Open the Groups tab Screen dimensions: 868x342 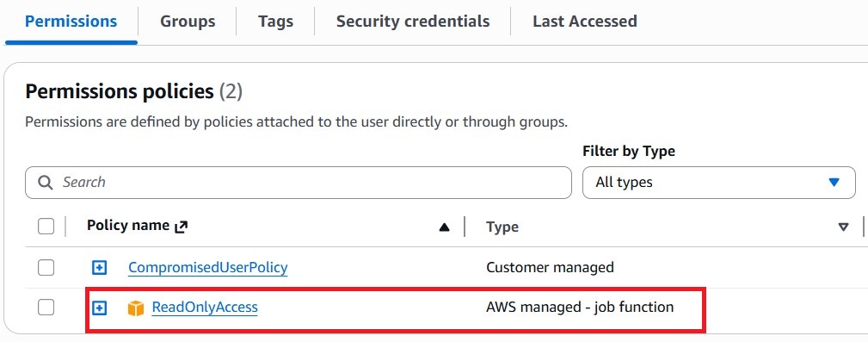click(x=188, y=22)
